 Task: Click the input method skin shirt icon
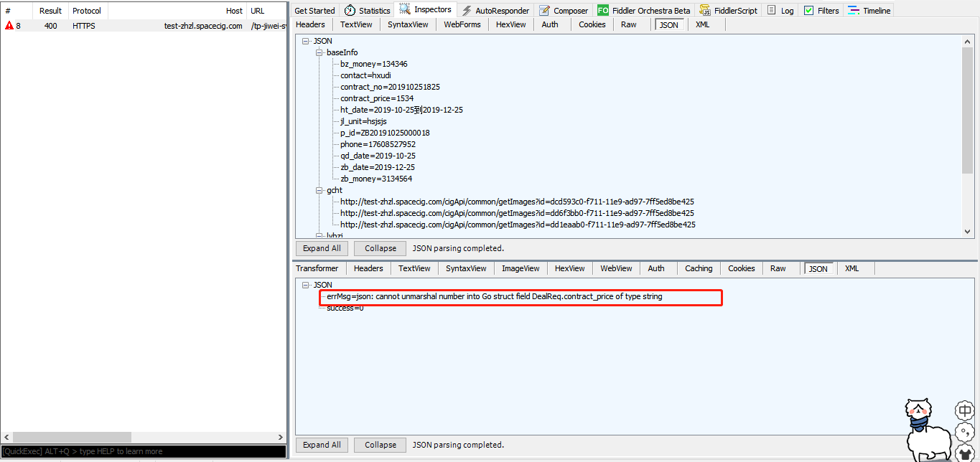pos(966,453)
